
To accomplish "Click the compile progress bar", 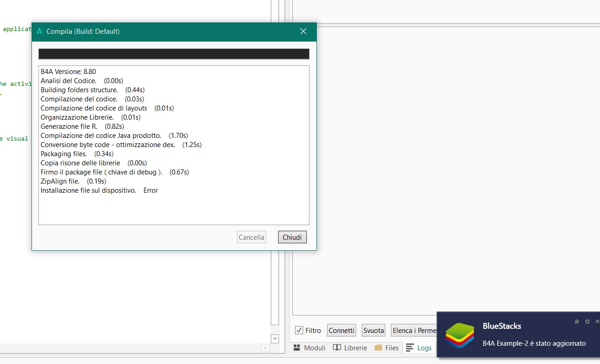I will coord(174,54).
